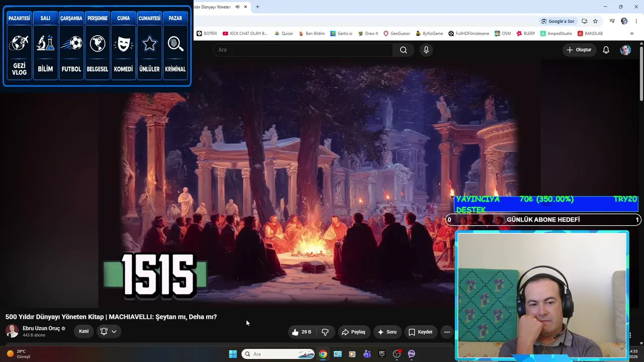Open the GeoGuessr bookmark
644x362 pixels.
[396, 34]
